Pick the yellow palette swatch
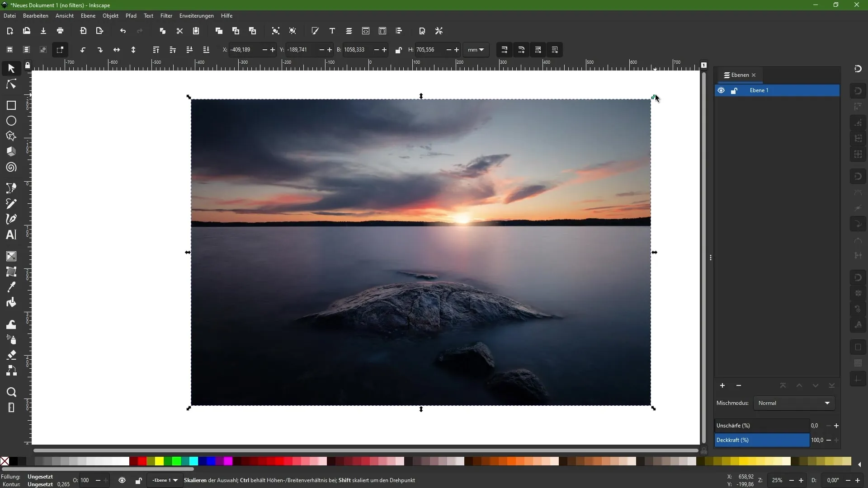868x488 pixels. click(x=159, y=461)
